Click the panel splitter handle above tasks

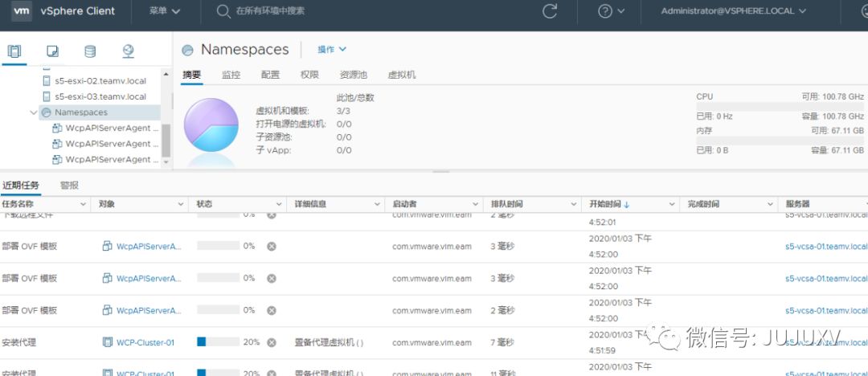440,171
